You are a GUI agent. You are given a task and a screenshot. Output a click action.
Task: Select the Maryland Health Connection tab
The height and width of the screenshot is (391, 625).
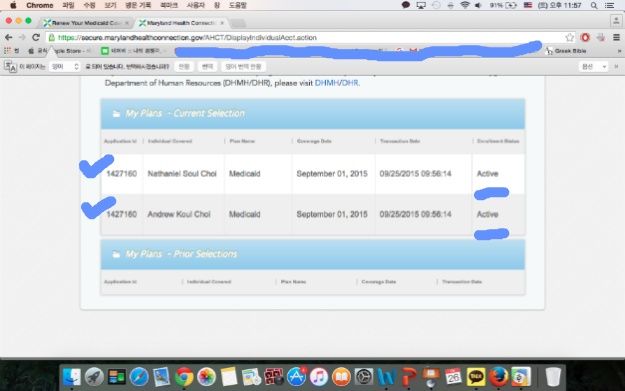tap(180, 23)
